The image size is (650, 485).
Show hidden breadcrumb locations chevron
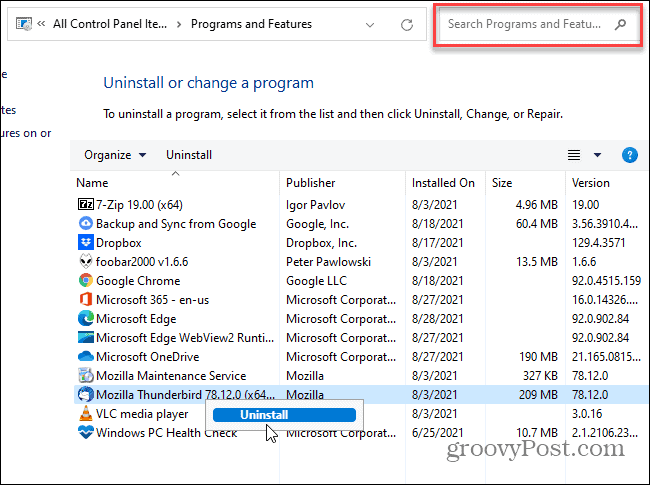tap(41, 24)
